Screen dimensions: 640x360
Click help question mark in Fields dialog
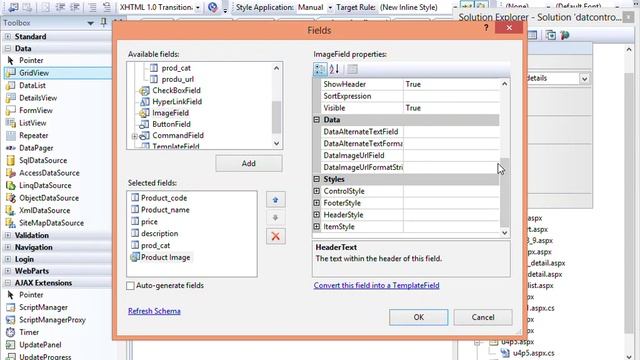tap(486, 27)
